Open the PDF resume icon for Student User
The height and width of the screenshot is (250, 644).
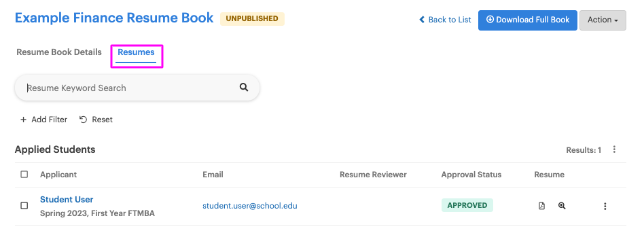[541, 206]
